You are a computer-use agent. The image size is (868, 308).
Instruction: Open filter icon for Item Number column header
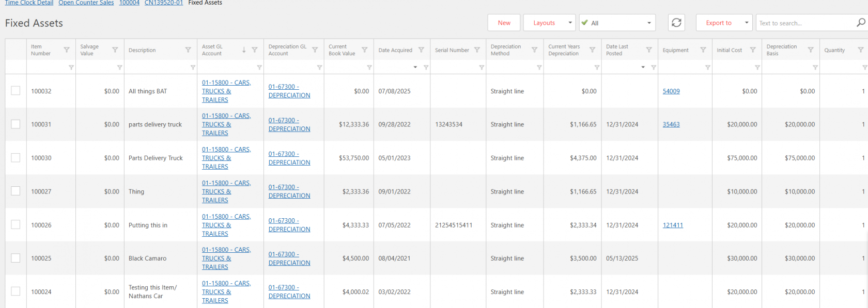pyautogui.click(x=67, y=50)
